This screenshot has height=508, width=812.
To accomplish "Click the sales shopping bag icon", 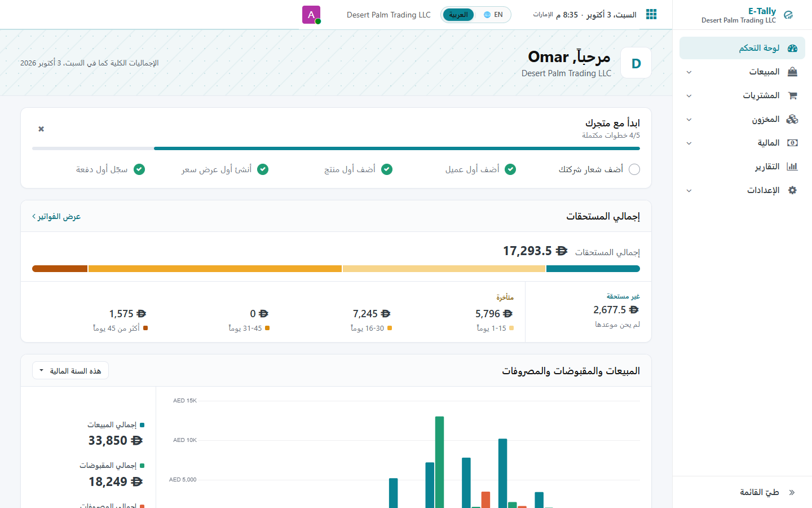I will click(x=792, y=72).
